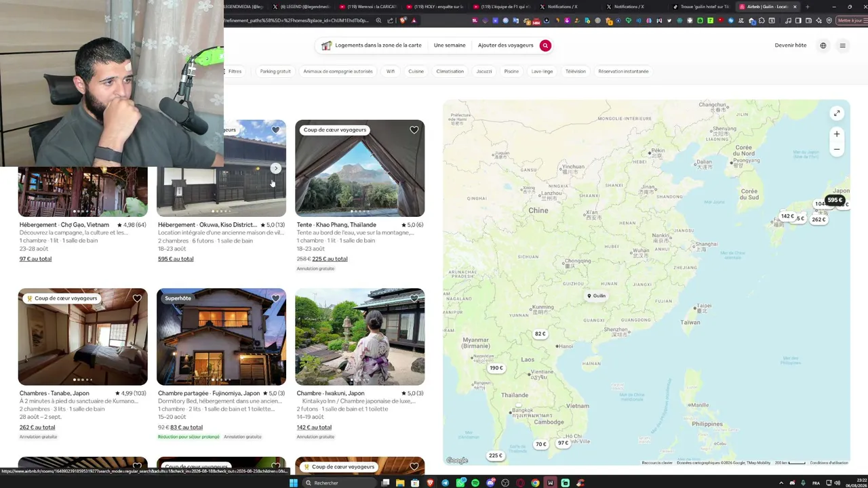Enable the Piscine filter chip

tap(511, 71)
